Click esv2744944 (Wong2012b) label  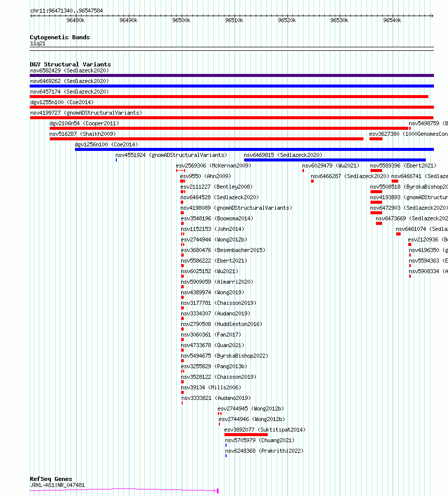(214, 240)
